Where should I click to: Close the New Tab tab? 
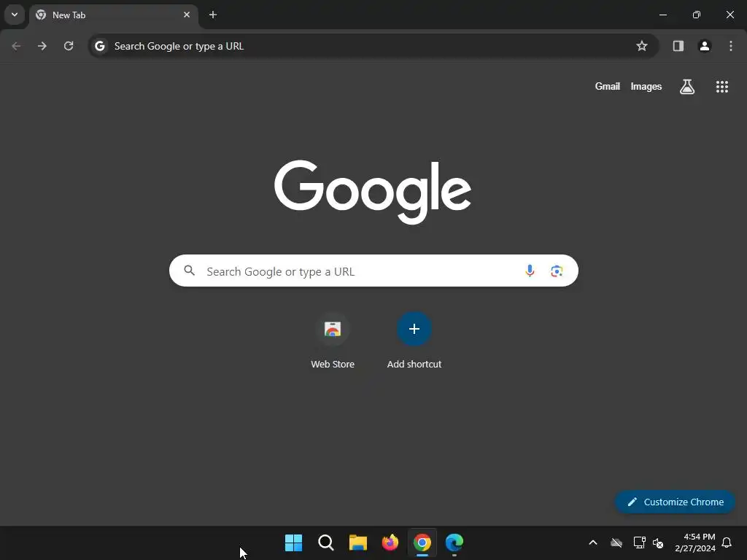click(187, 15)
